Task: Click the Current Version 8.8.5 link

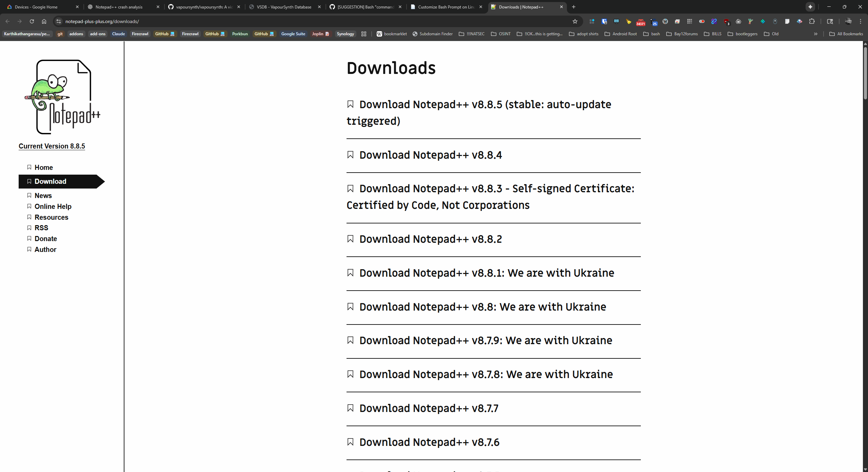Action: (52, 146)
